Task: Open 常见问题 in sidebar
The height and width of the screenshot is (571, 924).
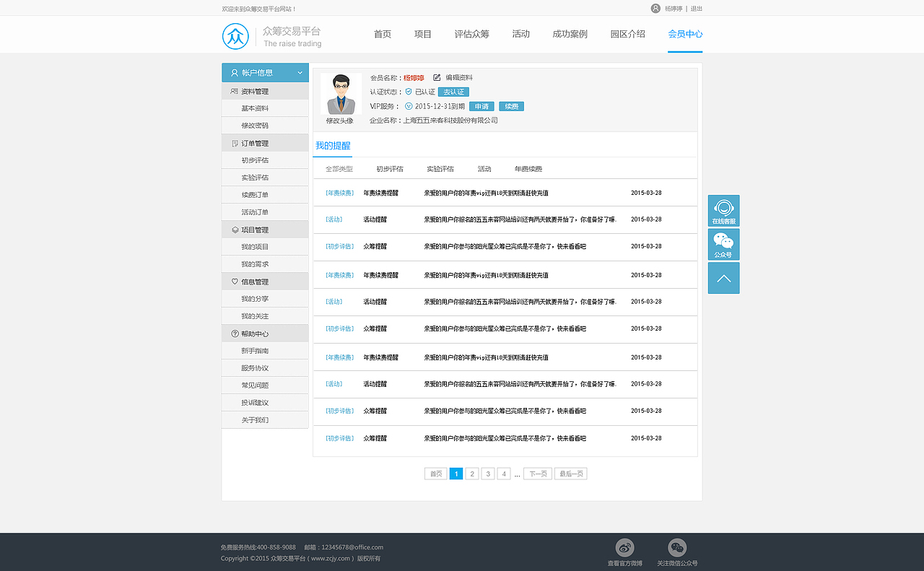Action: [x=255, y=385]
